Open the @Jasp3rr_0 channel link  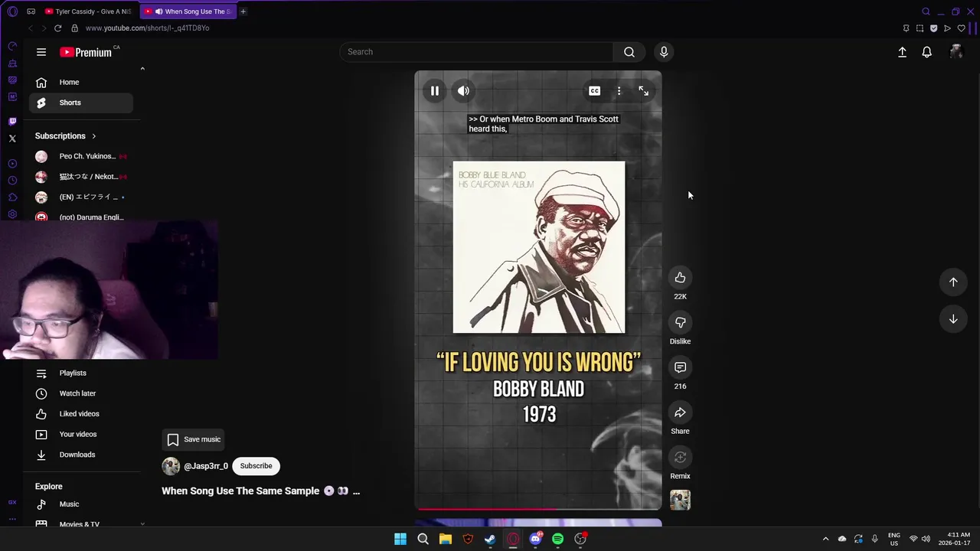[206, 466]
